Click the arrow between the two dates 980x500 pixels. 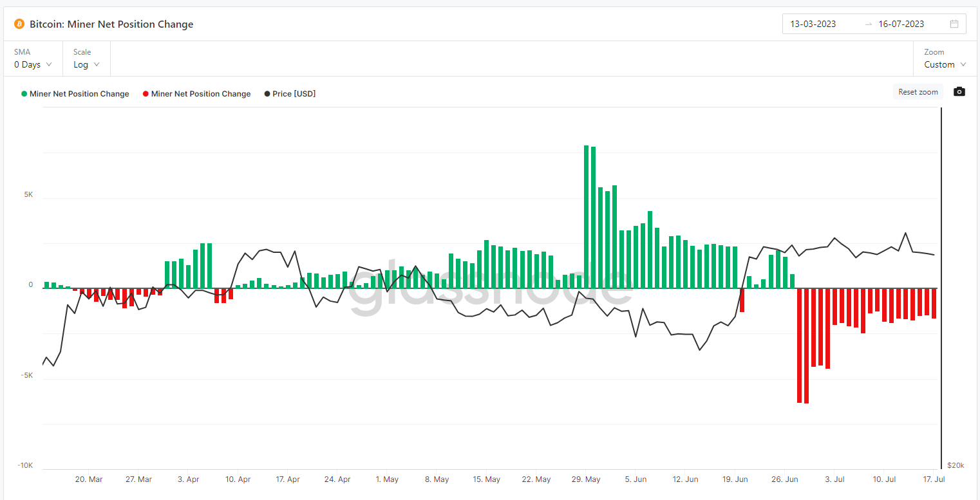tap(868, 24)
